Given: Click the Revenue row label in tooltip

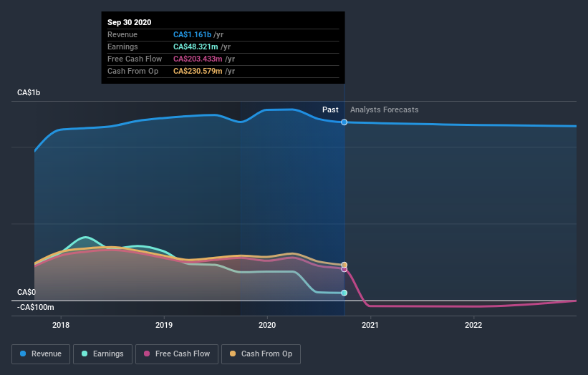Looking at the screenshot, I should 122,34.
